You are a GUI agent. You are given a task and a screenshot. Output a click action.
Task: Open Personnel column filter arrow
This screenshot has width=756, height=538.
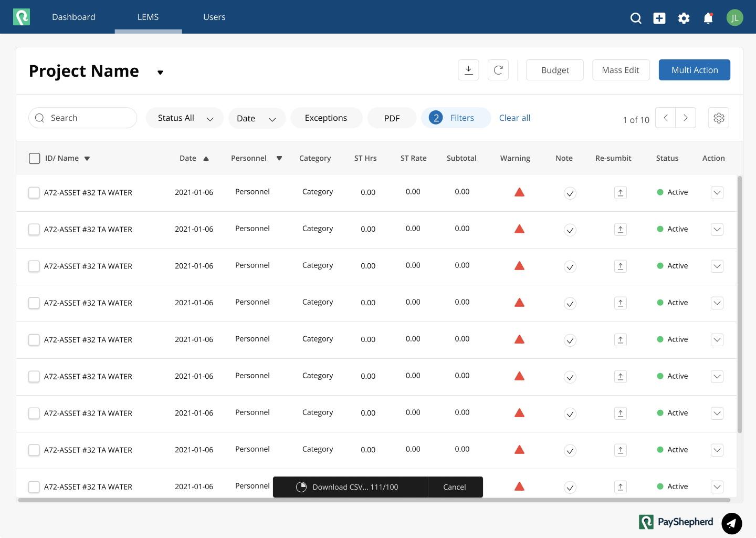pos(279,158)
